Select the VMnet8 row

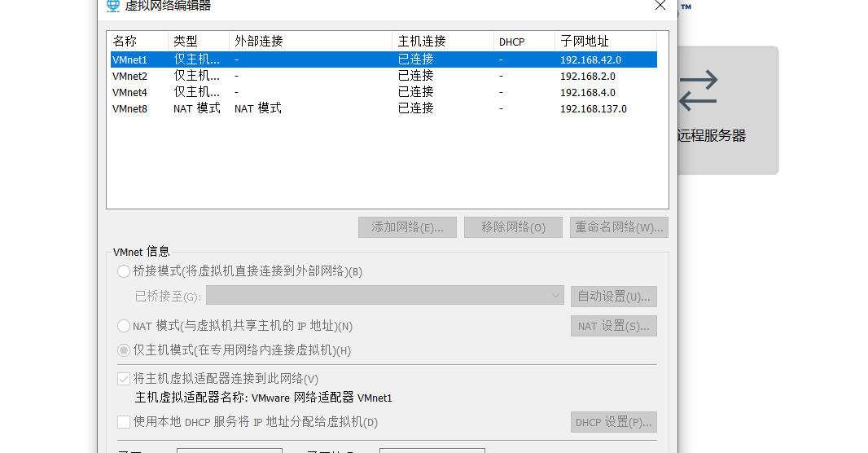(384, 108)
